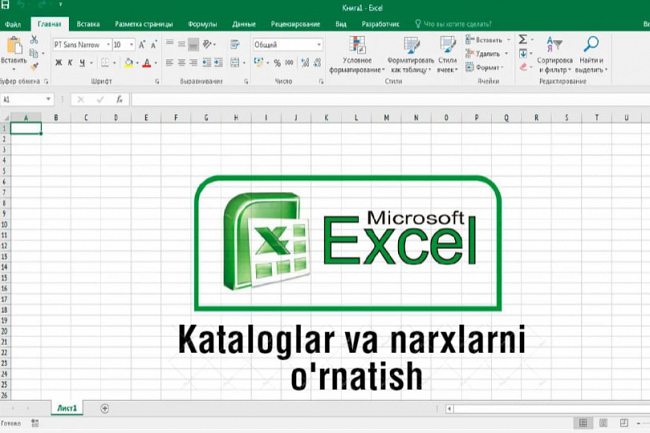This screenshot has height=433, width=650.
Task: Click the red Font Color swatch
Action: (147, 63)
